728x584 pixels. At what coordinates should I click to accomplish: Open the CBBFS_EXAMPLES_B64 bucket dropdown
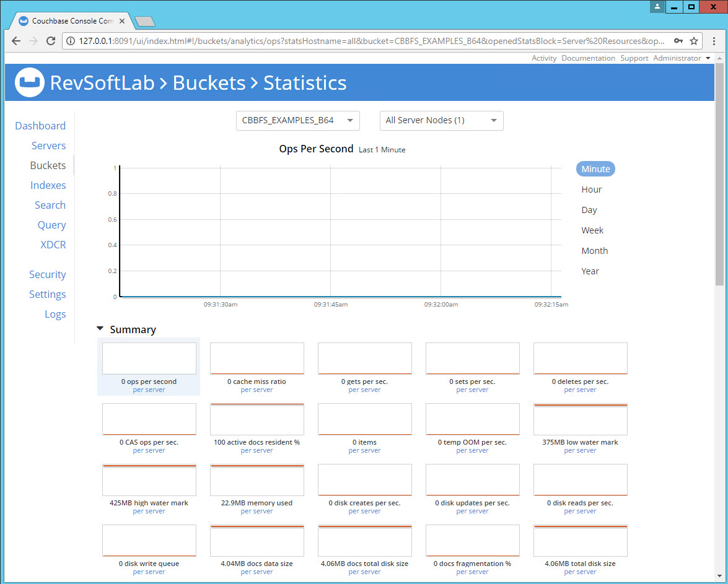(297, 121)
